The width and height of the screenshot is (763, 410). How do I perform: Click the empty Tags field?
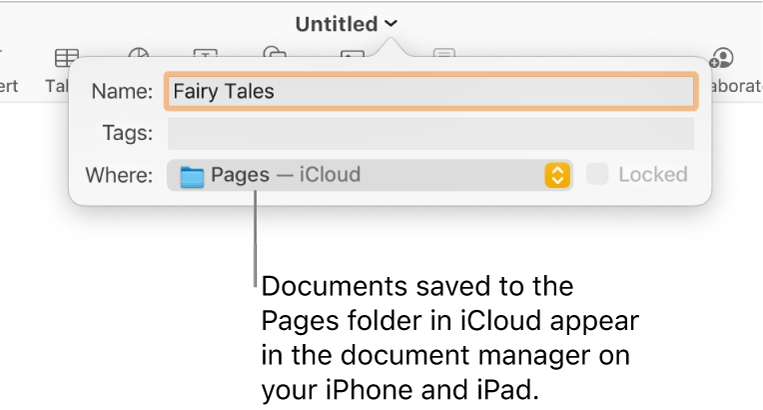(x=430, y=133)
